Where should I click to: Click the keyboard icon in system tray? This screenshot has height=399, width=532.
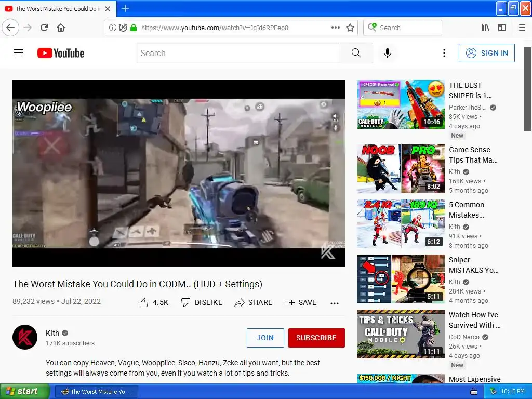pyautogui.click(x=474, y=392)
